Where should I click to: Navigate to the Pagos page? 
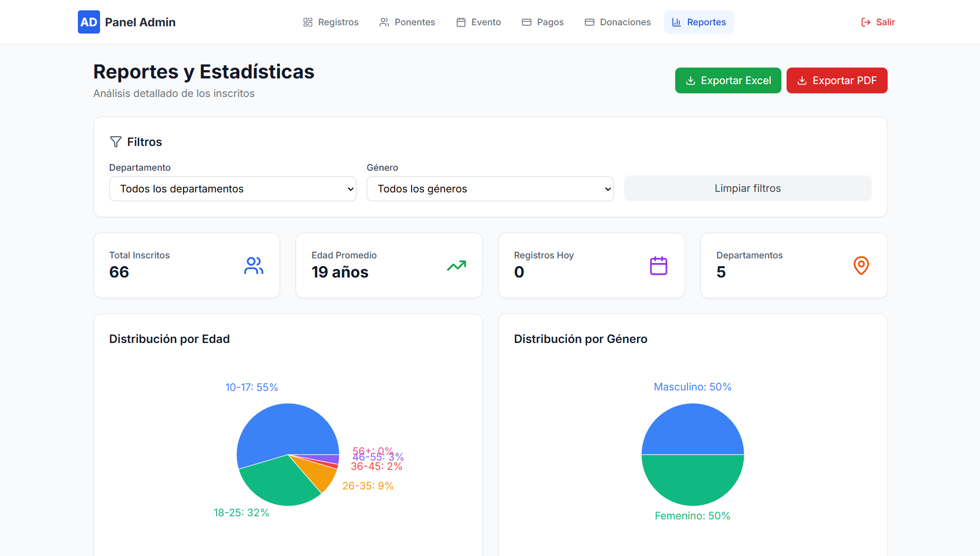(543, 22)
